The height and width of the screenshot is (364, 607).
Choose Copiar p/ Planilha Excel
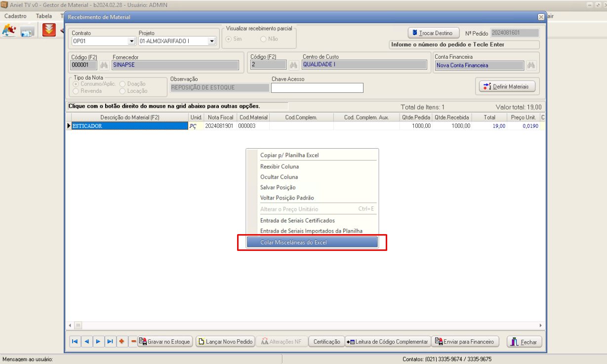tap(289, 155)
